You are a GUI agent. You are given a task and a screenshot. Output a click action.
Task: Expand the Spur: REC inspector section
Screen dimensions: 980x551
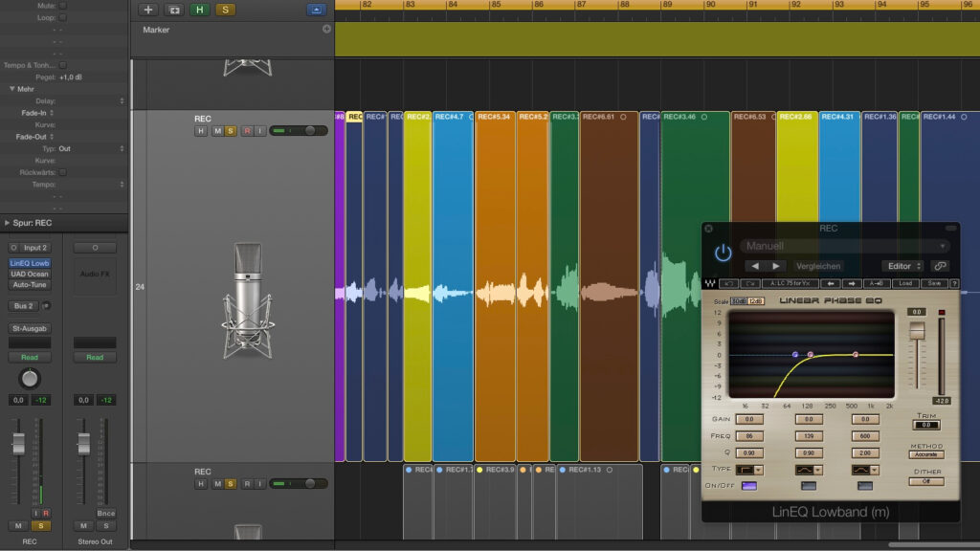click(x=7, y=223)
